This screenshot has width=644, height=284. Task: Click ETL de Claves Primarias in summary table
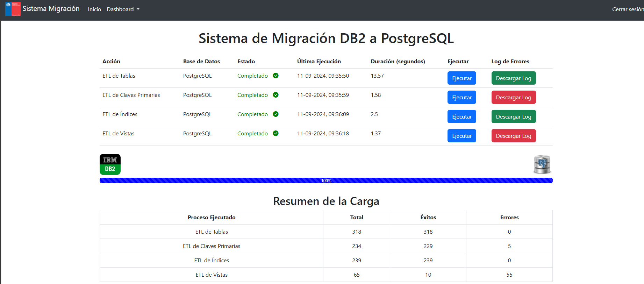click(x=212, y=246)
